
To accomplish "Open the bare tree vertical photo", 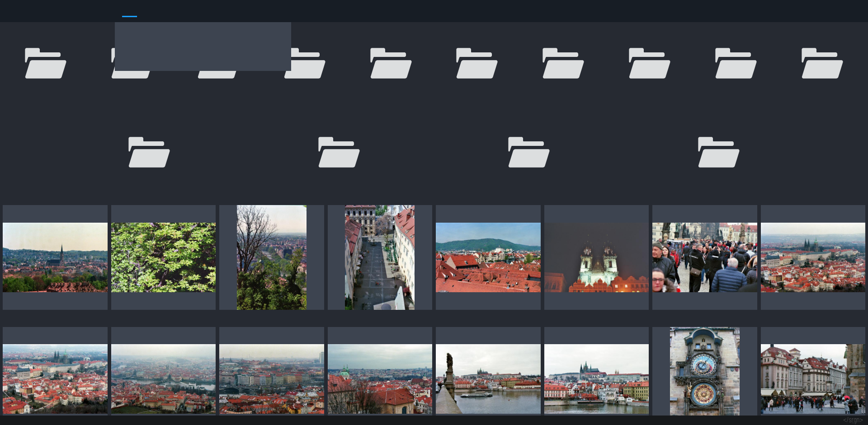I will click(271, 257).
